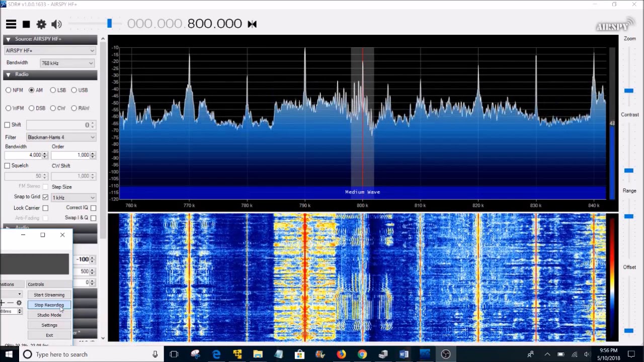Open the Controls tab in OBS

tap(36, 285)
